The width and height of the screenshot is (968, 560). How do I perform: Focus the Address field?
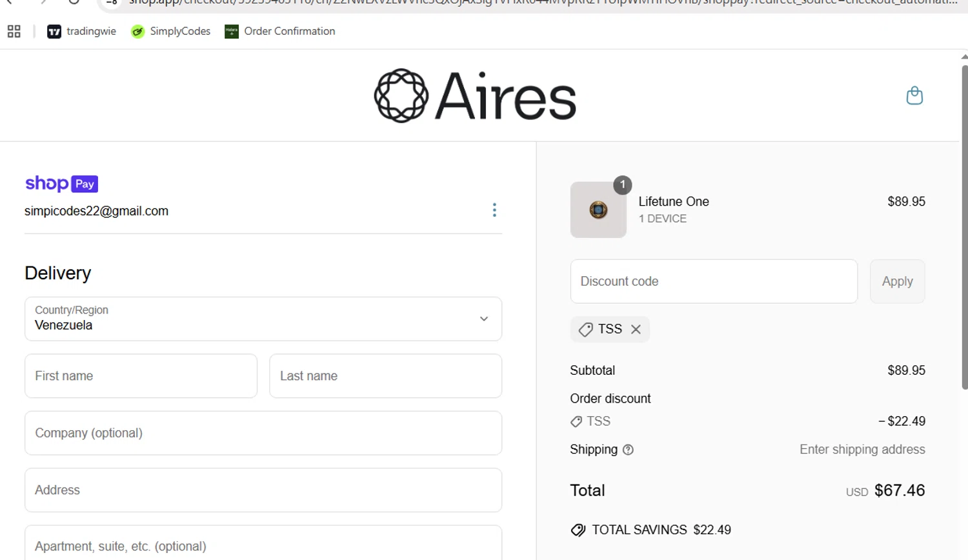pos(263,490)
